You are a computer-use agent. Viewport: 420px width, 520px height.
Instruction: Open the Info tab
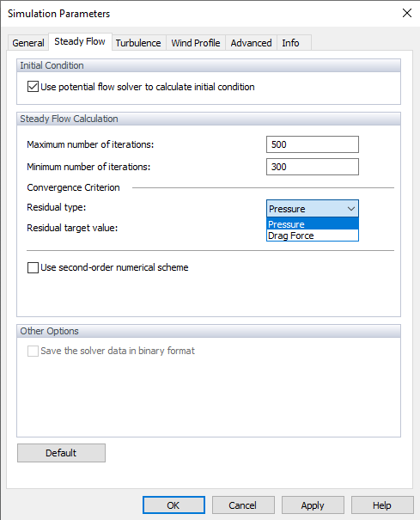coord(290,43)
